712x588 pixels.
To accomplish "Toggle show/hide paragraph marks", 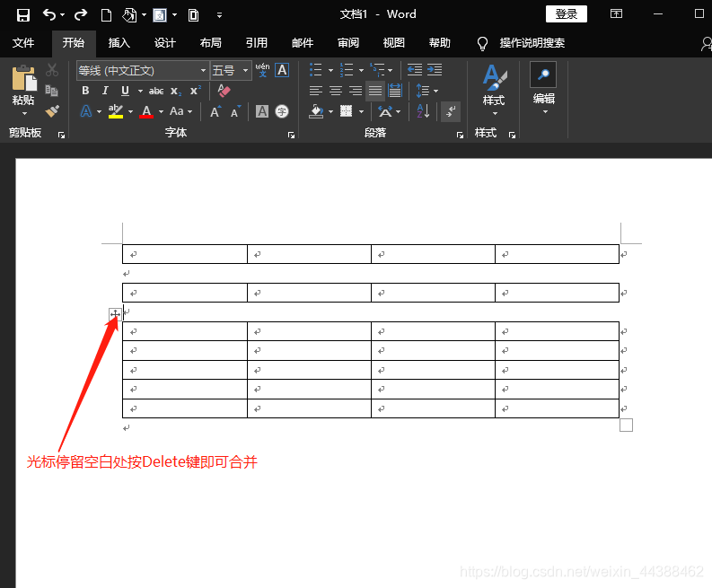I will click(x=451, y=111).
